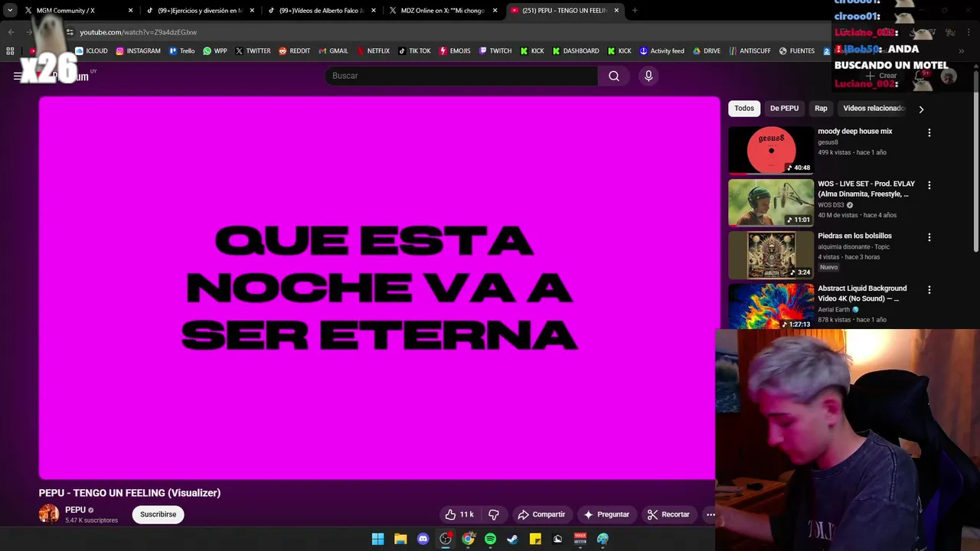
Task: Open the bookmarks bar apps grid
Action: (10, 51)
